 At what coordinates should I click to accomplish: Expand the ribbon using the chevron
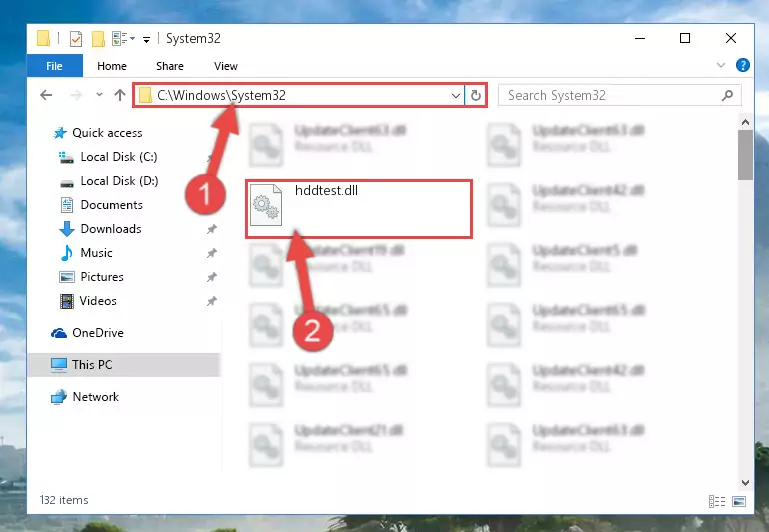pos(720,65)
